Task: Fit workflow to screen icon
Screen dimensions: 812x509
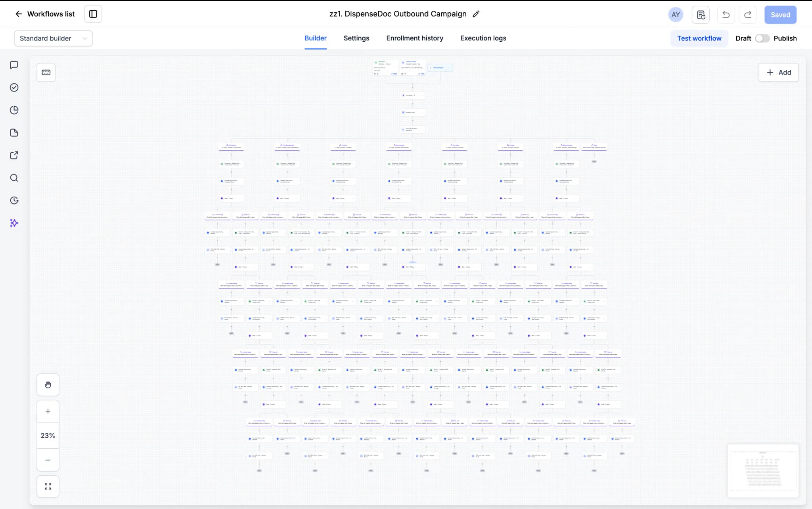Action: click(48, 486)
